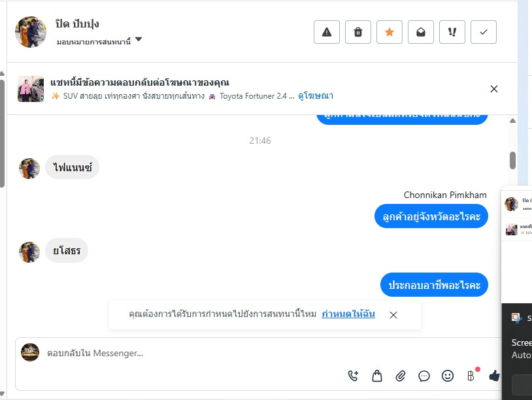Dismiss the ad reply banner
This screenshot has height=400, width=532.
[x=494, y=89]
